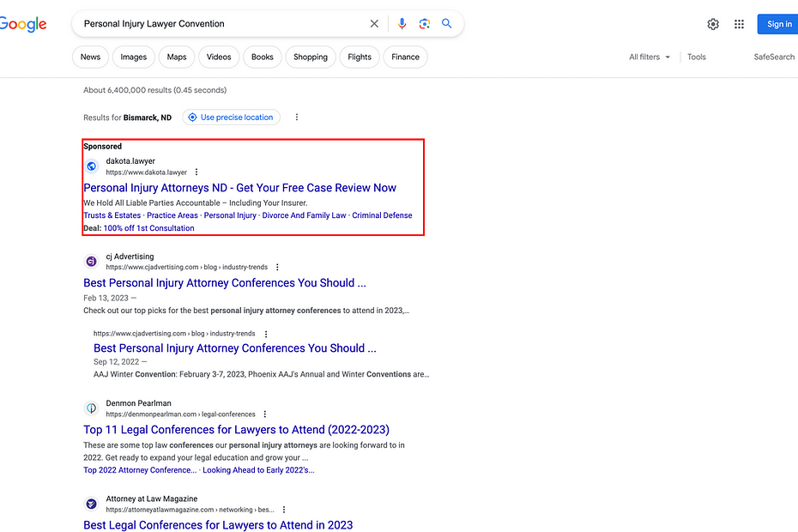Click the Sponsored label
Viewport: 798px width, 532px height.
click(x=102, y=146)
